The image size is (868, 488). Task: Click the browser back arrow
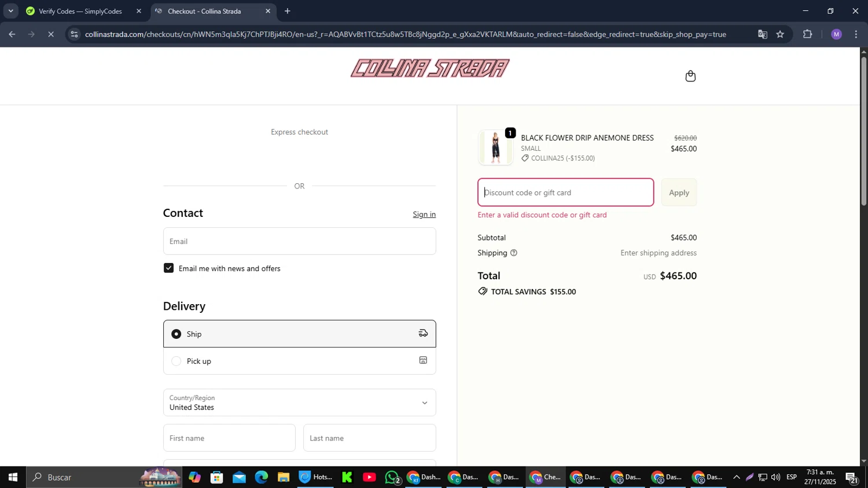12,34
